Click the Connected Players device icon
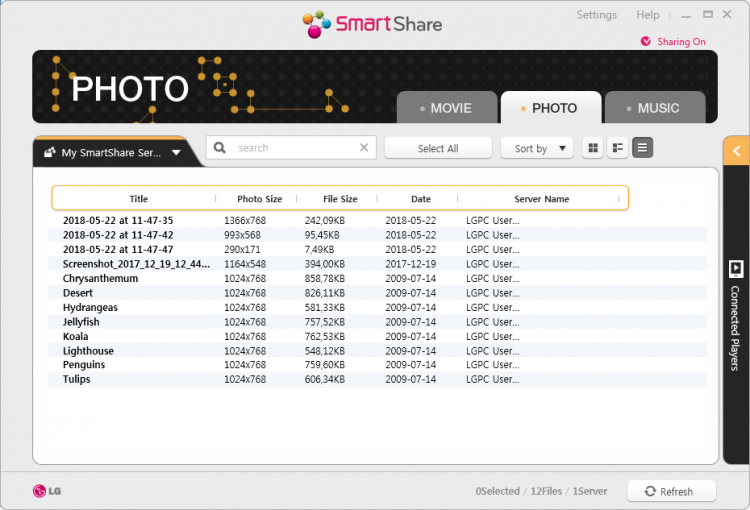 point(736,268)
